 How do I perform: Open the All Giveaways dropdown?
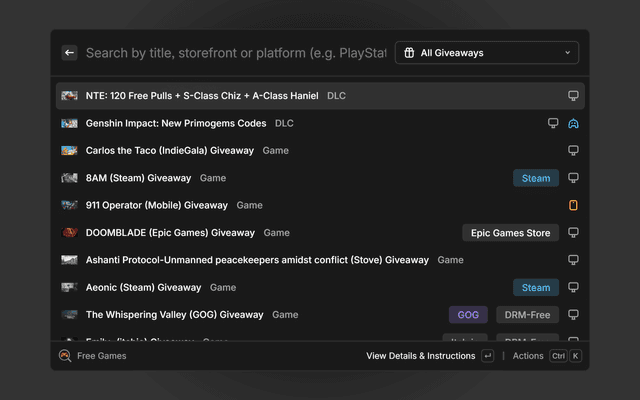[x=487, y=53]
